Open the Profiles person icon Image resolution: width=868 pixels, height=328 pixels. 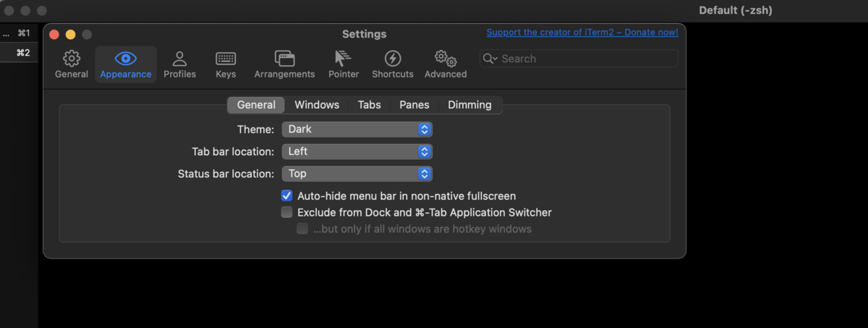point(179,59)
